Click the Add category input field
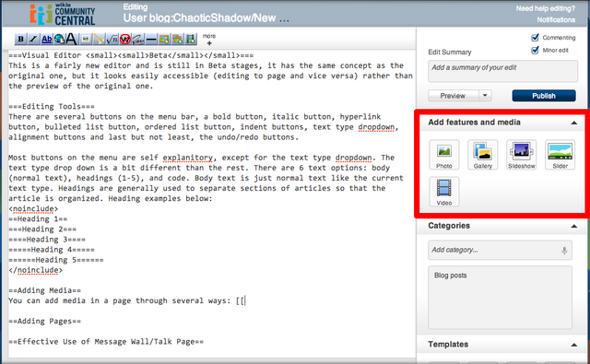 click(x=500, y=250)
